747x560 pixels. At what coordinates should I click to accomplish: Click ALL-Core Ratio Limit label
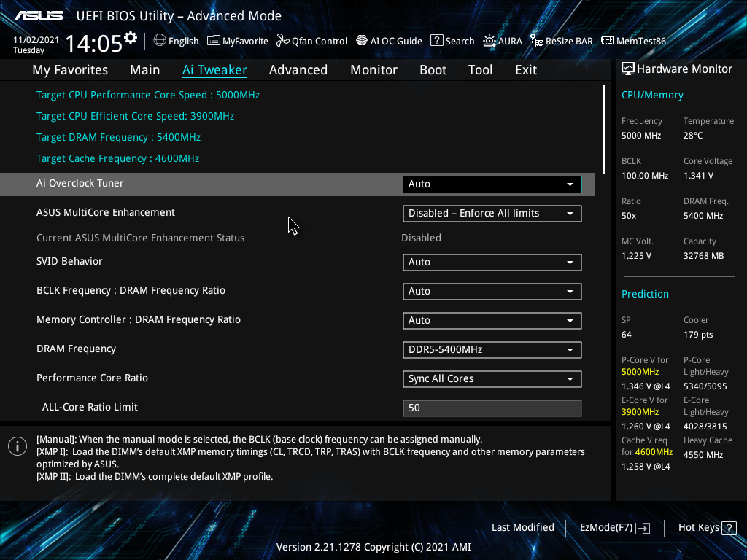pos(90,407)
